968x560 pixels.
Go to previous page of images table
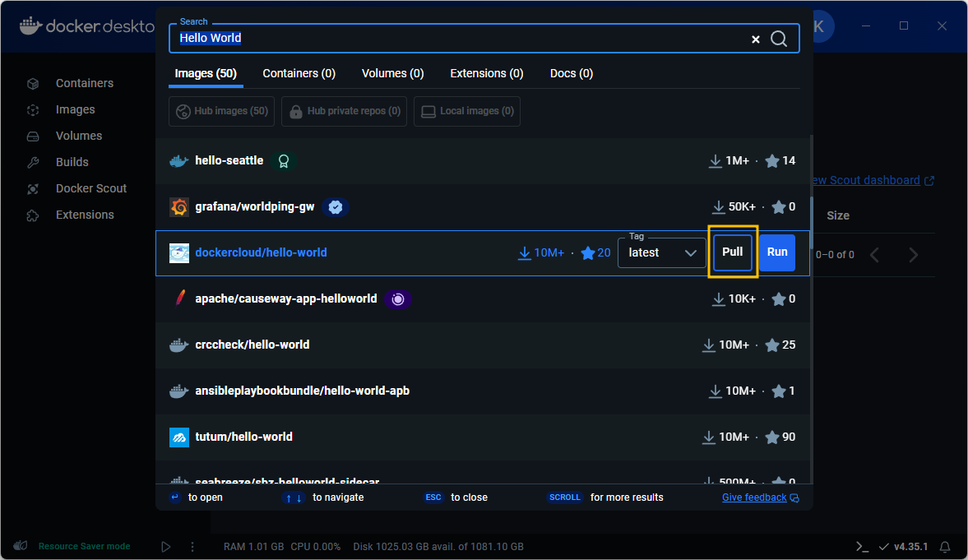pos(875,255)
